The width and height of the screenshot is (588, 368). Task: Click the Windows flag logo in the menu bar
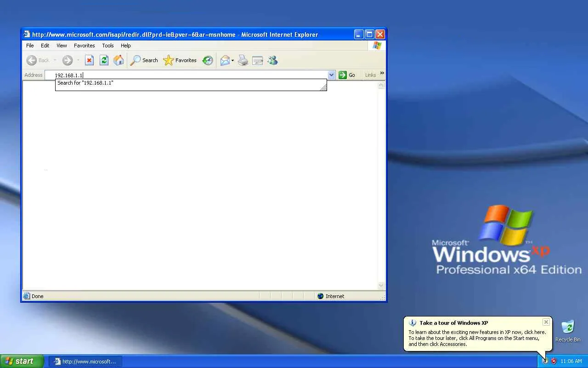click(x=377, y=46)
